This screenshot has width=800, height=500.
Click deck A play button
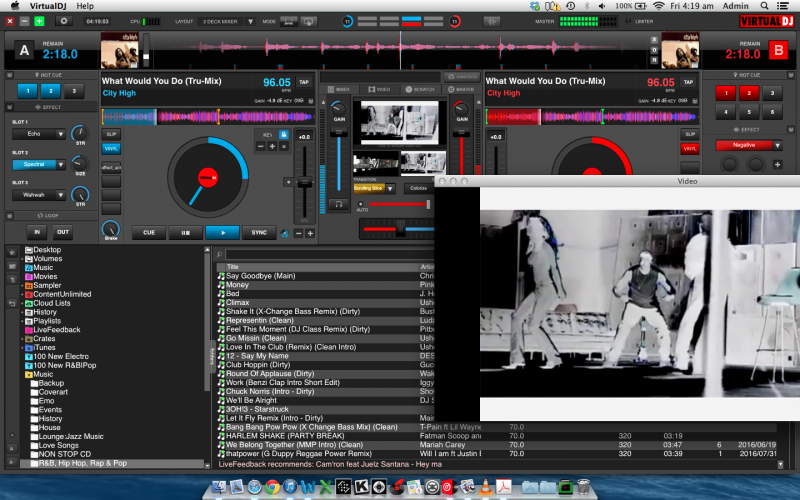coord(222,233)
